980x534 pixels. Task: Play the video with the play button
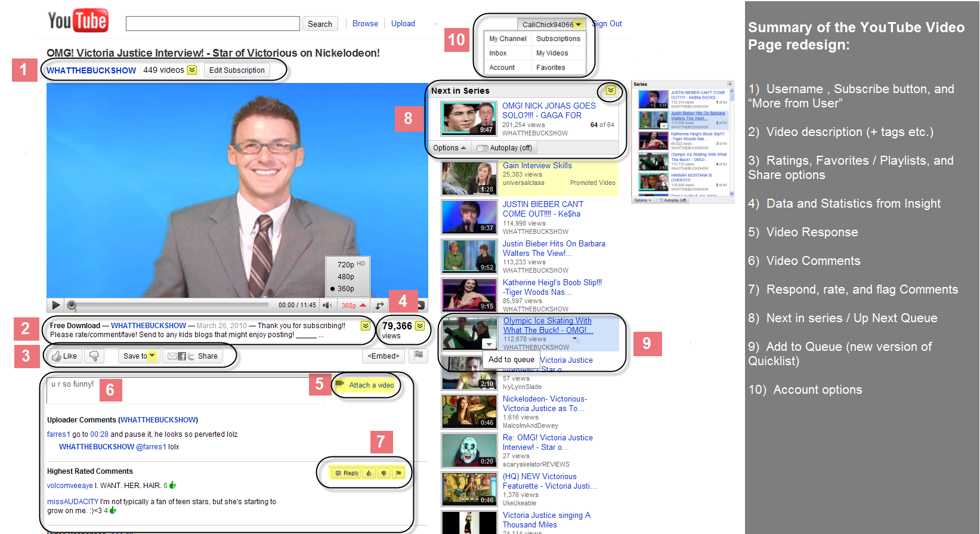click(x=56, y=305)
